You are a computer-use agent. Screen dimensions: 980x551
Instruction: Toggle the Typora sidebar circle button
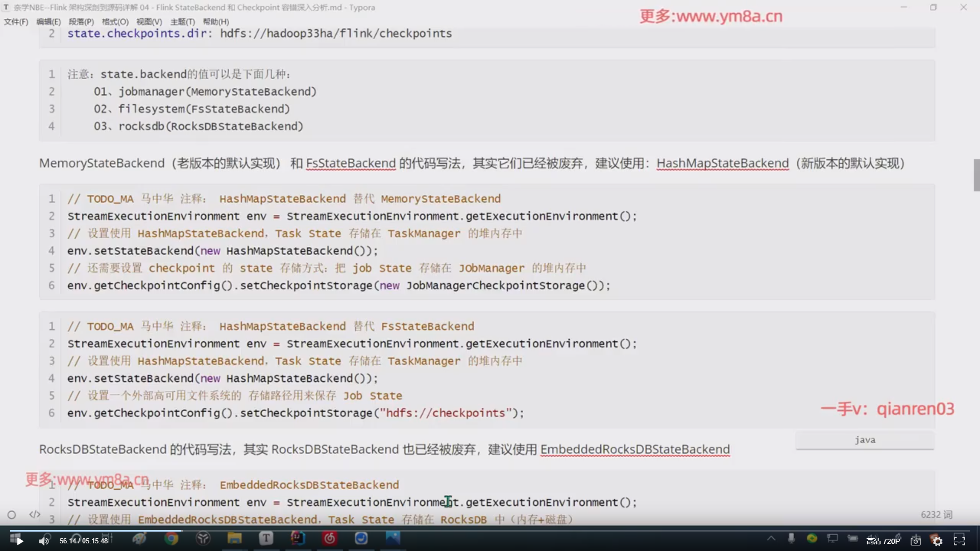pos(12,515)
